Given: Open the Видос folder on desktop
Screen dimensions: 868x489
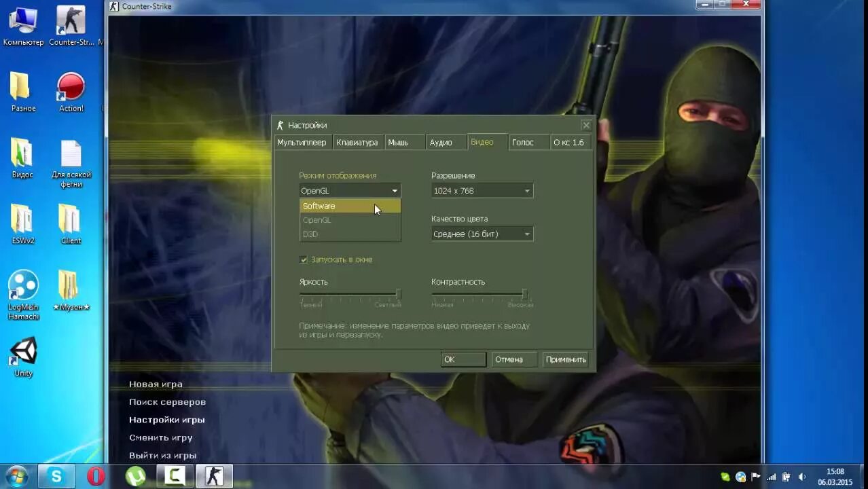Looking at the screenshot, I should 22,158.
